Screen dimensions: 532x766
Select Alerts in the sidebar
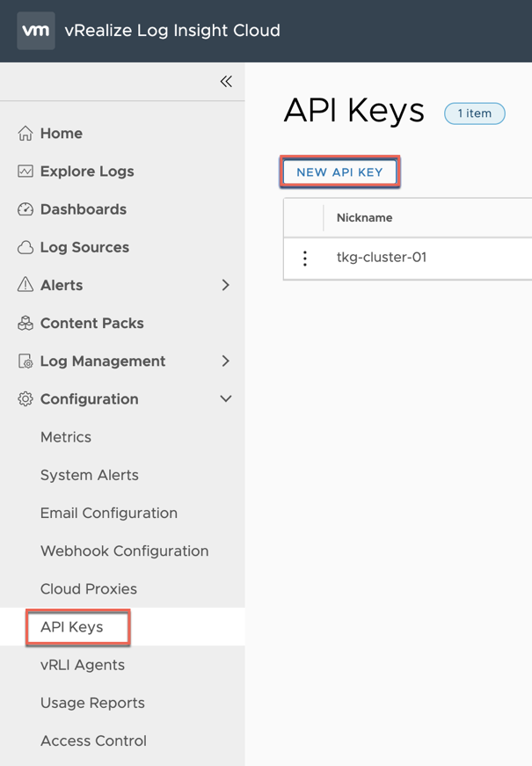(x=62, y=285)
